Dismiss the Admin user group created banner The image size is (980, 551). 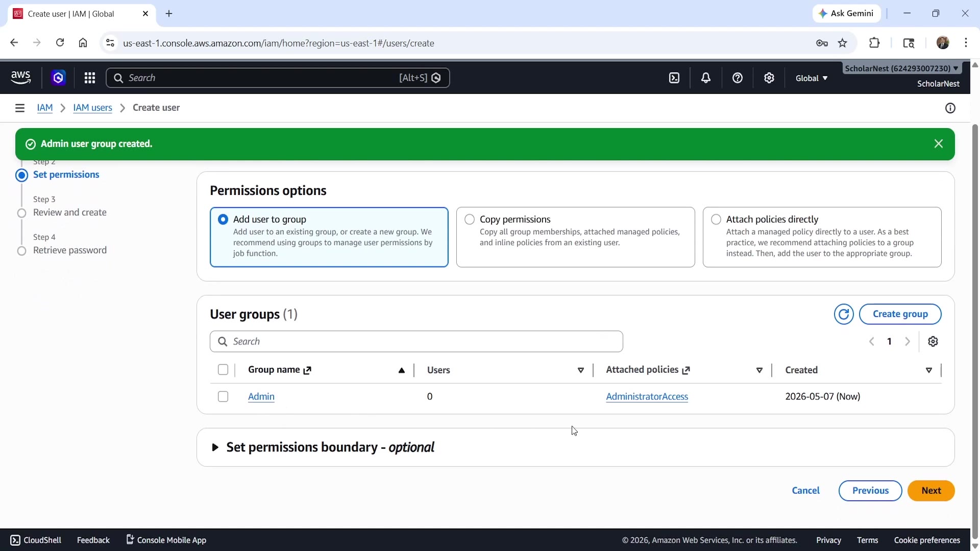click(939, 144)
